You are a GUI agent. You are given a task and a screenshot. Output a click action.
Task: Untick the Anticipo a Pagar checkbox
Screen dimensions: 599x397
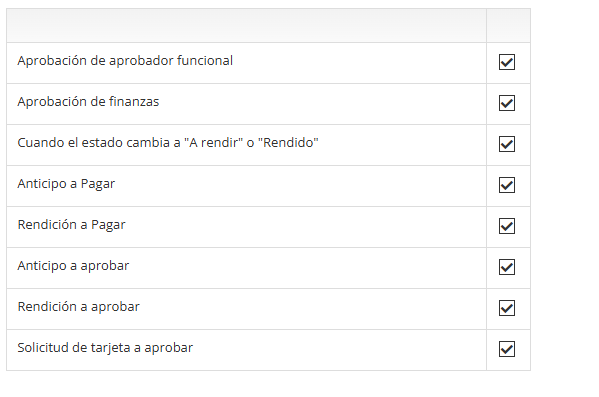(x=507, y=185)
